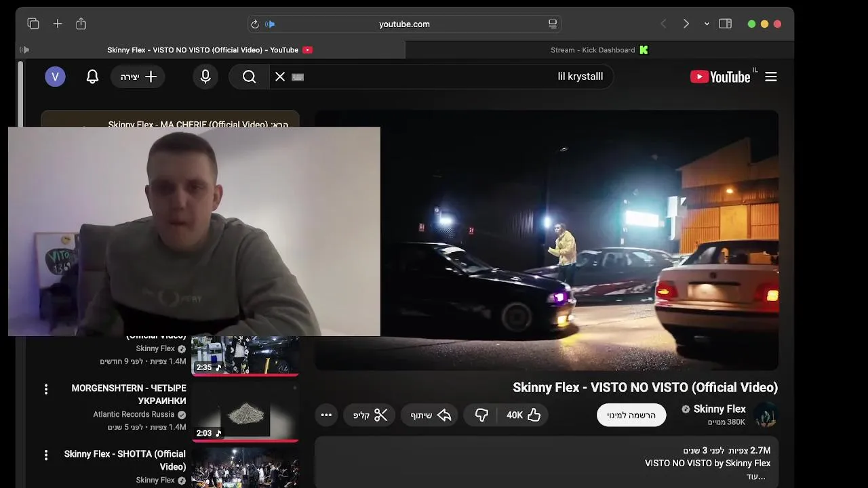Click the clip button with scissors
The height and width of the screenshot is (488, 868).
370,415
